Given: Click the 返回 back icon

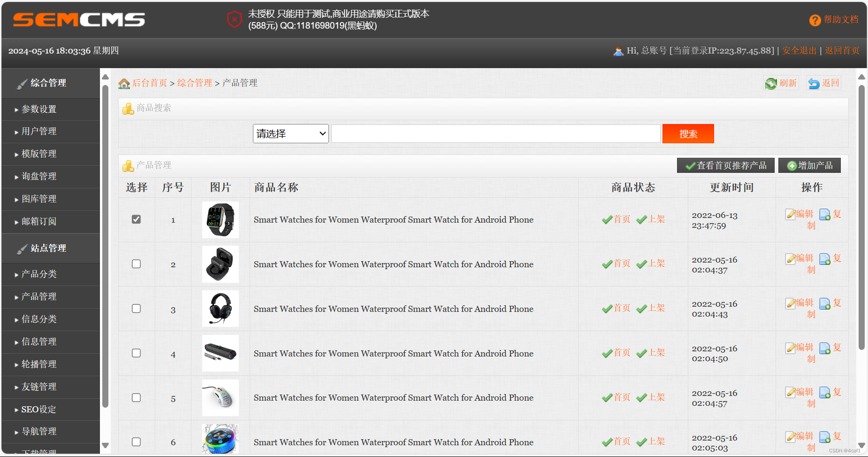Looking at the screenshot, I should 814,83.
